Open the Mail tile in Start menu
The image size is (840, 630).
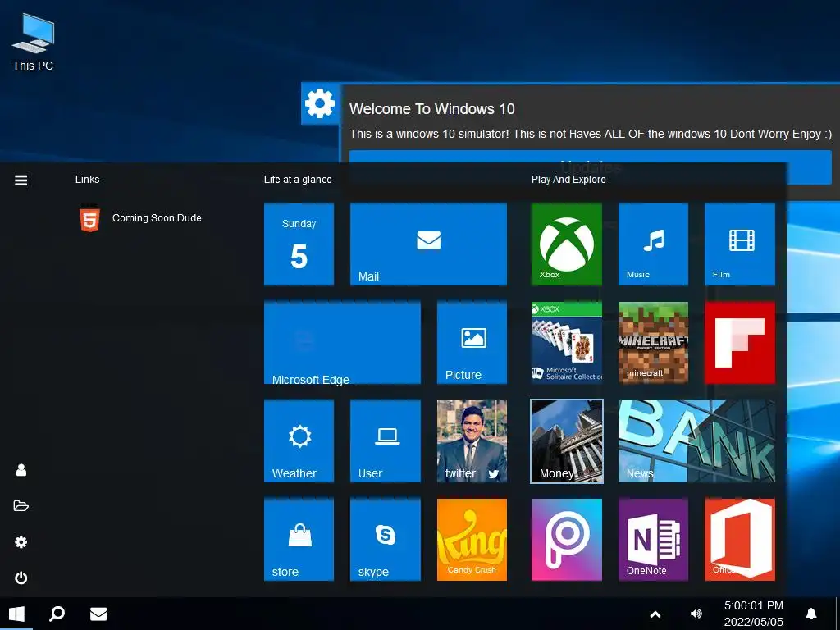tap(428, 244)
